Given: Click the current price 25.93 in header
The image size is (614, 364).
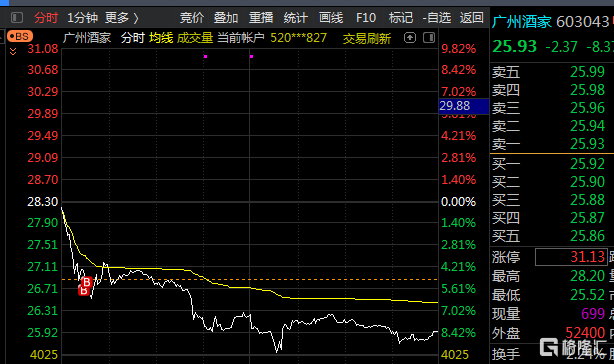Looking at the screenshot, I should 515,47.
